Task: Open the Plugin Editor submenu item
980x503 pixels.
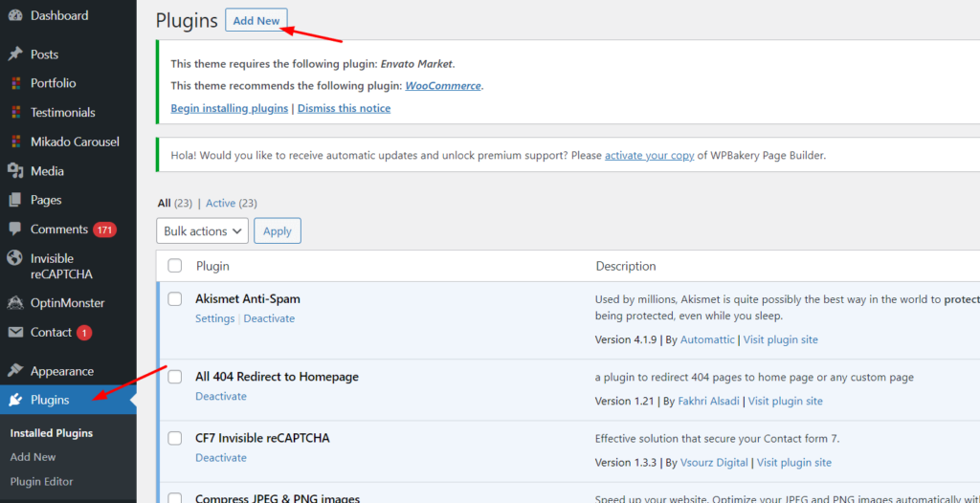Action: click(x=41, y=481)
